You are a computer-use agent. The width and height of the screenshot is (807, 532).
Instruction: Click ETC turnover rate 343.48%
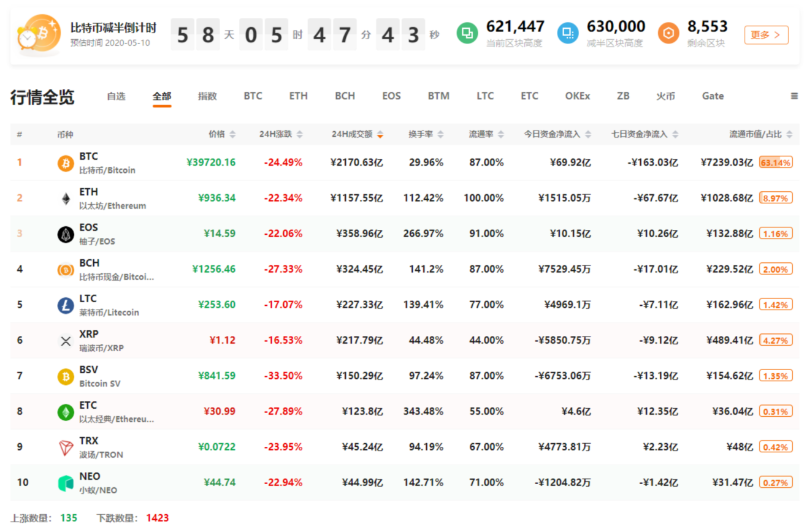(423, 411)
